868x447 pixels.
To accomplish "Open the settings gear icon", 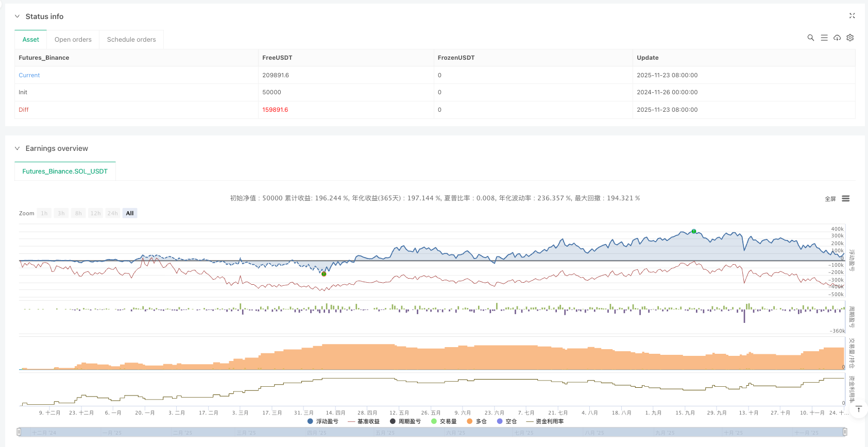I will 850,38.
